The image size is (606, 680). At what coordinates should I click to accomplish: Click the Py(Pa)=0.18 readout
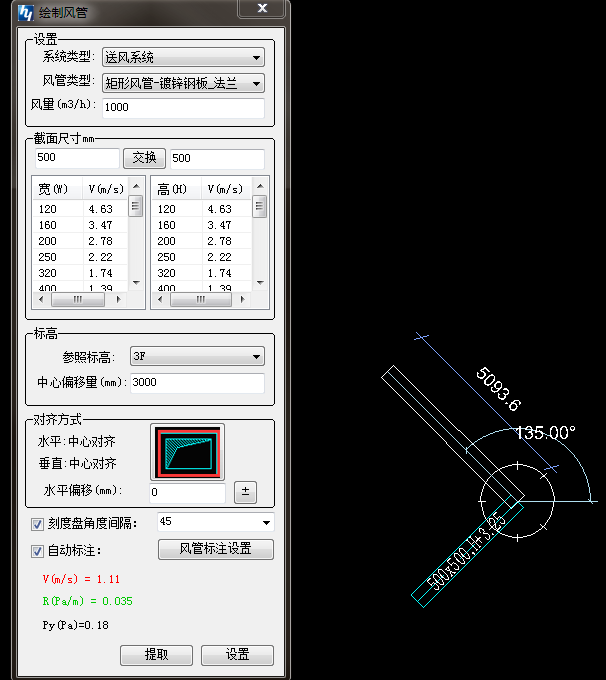coord(75,625)
